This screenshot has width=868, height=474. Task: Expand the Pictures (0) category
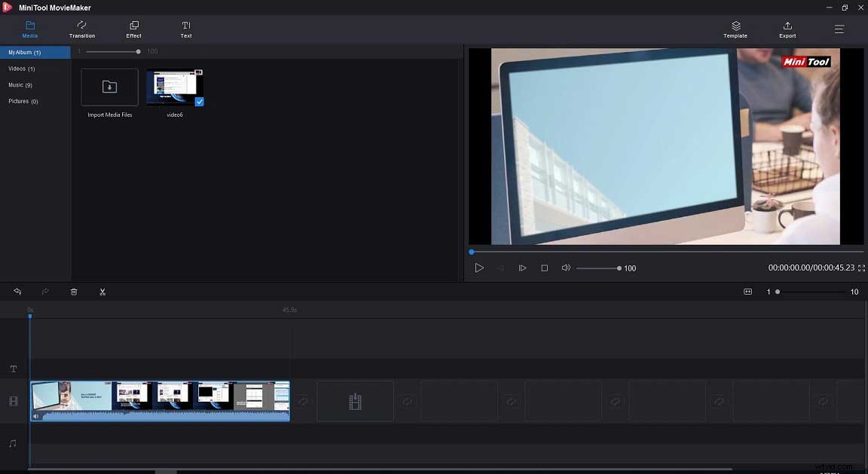[x=23, y=101]
